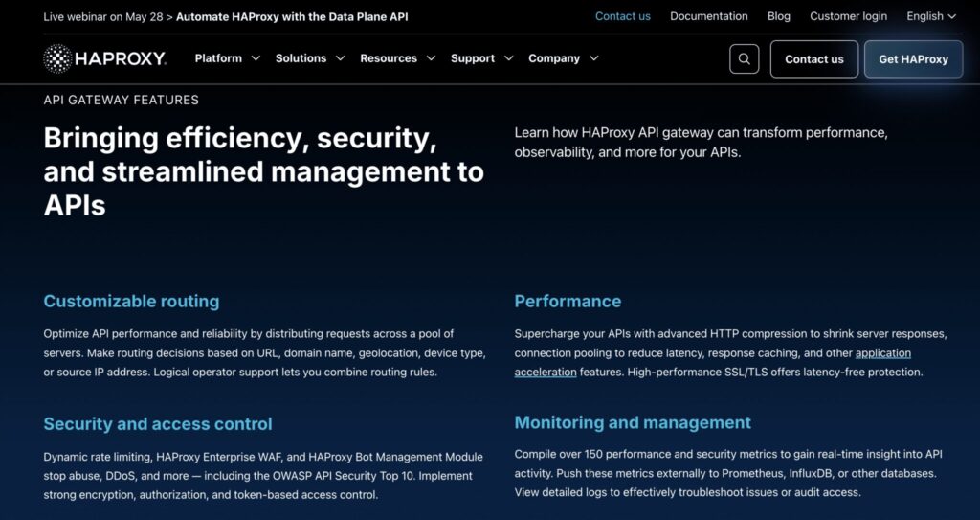Image resolution: width=980 pixels, height=520 pixels.
Task: Open the Company nav item
Action: [554, 58]
